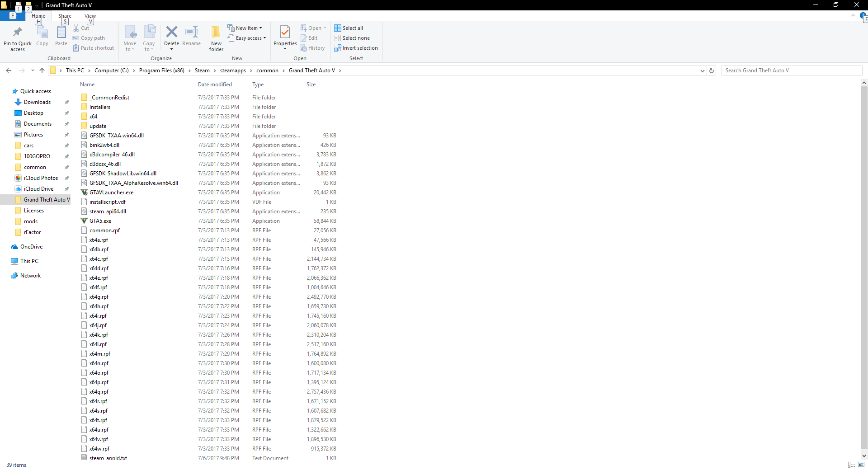Open ribbon Help question icon
The image size is (868, 470).
(x=863, y=16)
